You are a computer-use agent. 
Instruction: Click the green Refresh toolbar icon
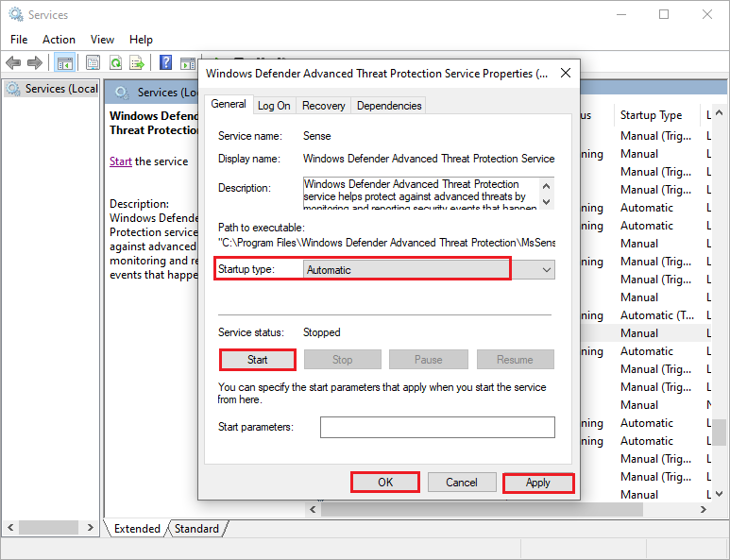[x=115, y=62]
